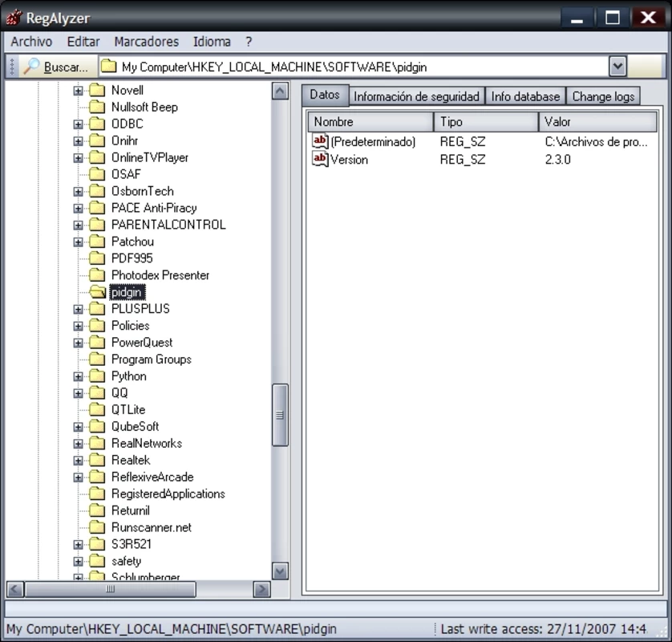Open the Archivo menu
This screenshot has width=672, height=642.
31,42
